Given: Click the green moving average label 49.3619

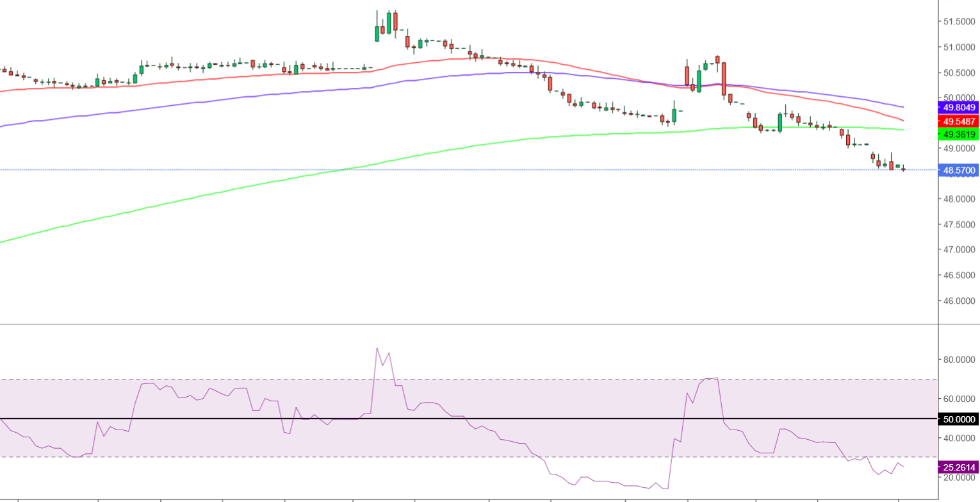Looking at the screenshot, I should (958, 135).
